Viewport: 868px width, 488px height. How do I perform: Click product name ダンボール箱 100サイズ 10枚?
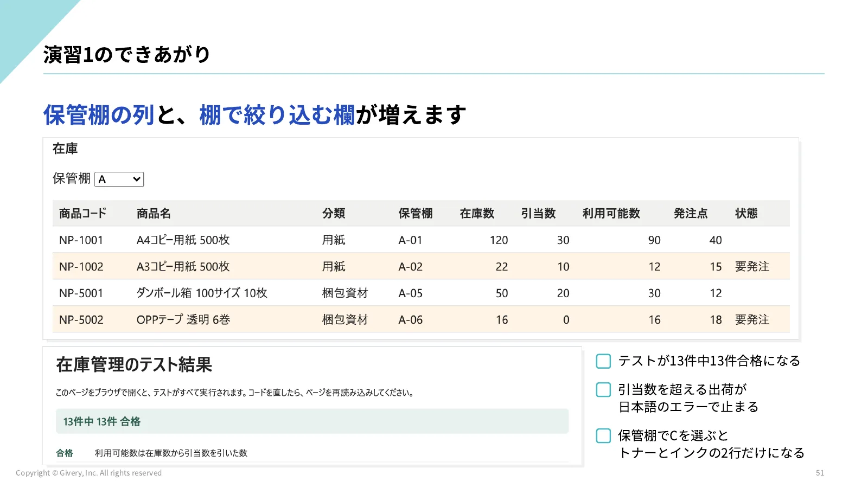(x=202, y=293)
